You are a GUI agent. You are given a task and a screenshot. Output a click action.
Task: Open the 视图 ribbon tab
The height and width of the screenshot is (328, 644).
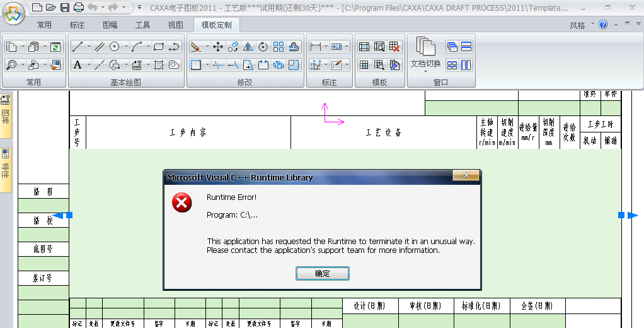click(176, 25)
